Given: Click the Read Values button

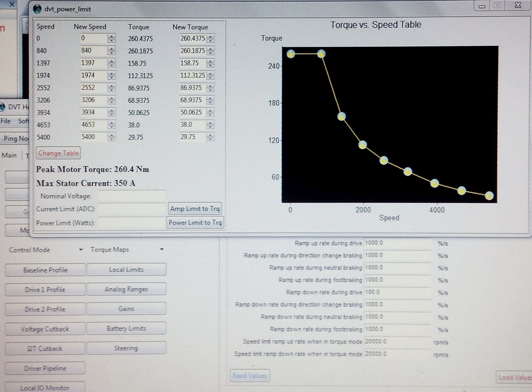Looking at the screenshot, I should tap(250, 376).
